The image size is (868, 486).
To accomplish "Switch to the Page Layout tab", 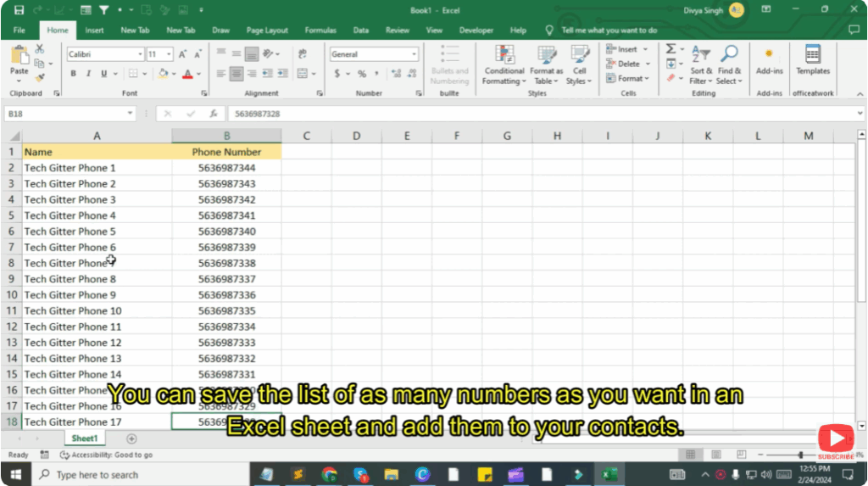I will pos(267,30).
